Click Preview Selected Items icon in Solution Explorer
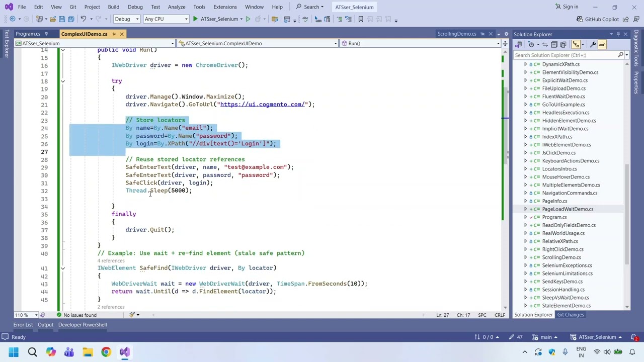This screenshot has height=362, width=644. pyautogui.click(x=602, y=45)
